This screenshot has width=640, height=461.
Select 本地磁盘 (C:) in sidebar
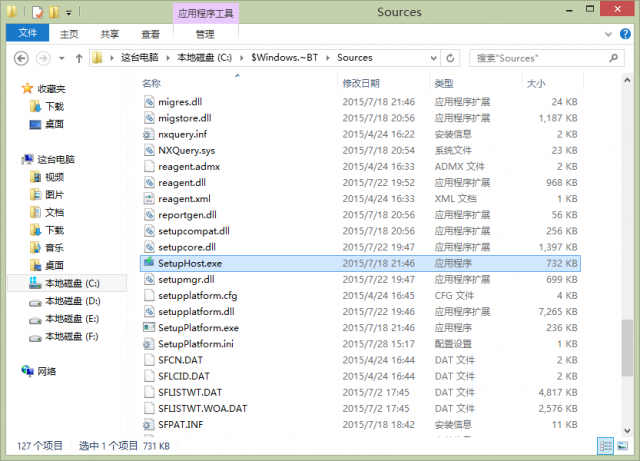pyautogui.click(x=67, y=283)
